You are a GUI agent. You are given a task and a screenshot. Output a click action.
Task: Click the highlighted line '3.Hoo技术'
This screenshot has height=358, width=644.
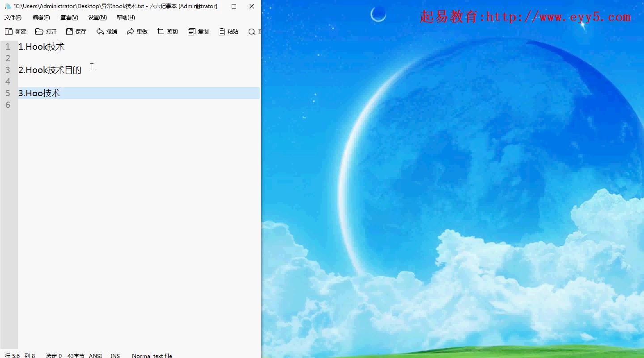[x=139, y=93]
